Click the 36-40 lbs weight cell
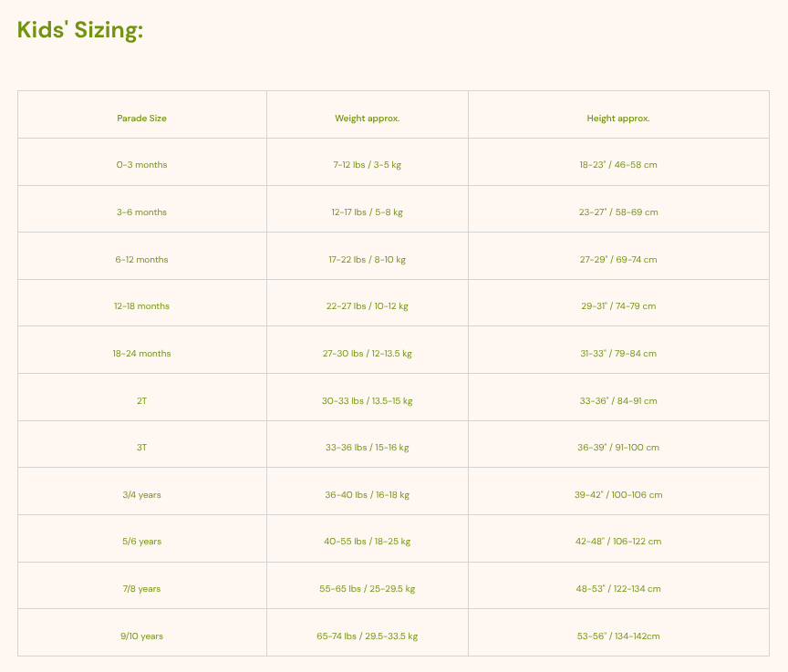Screen dimensions: 788x672 tap(367, 494)
